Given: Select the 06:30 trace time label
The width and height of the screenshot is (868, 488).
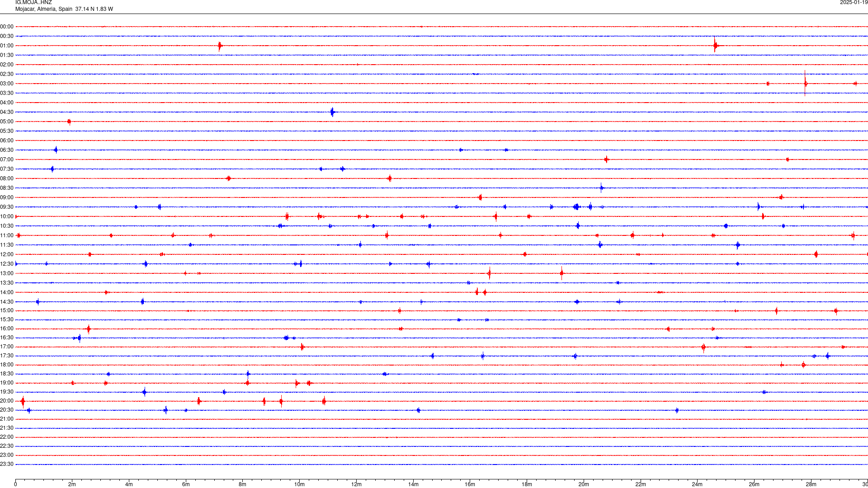Looking at the screenshot, I should click(x=7, y=150).
